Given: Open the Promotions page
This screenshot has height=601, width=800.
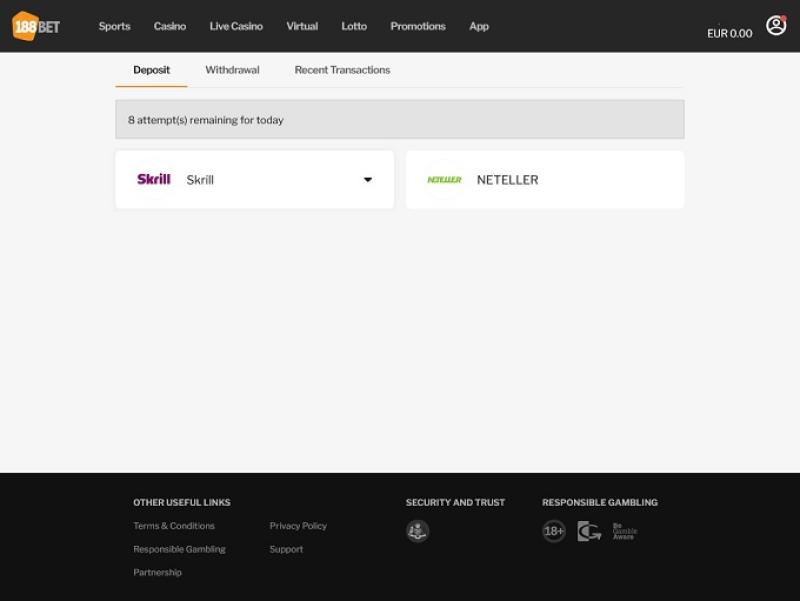Looking at the screenshot, I should (x=418, y=26).
